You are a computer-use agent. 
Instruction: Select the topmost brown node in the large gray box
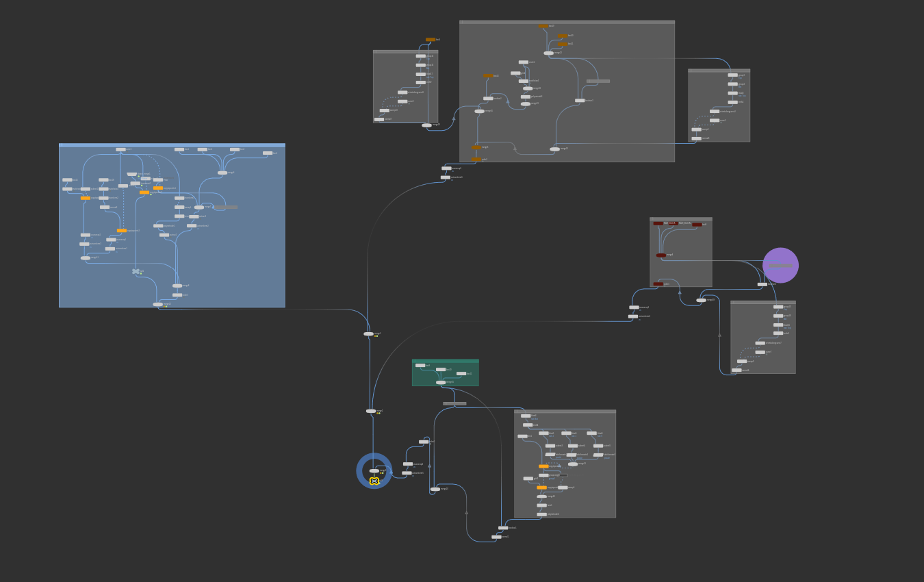[x=543, y=26]
